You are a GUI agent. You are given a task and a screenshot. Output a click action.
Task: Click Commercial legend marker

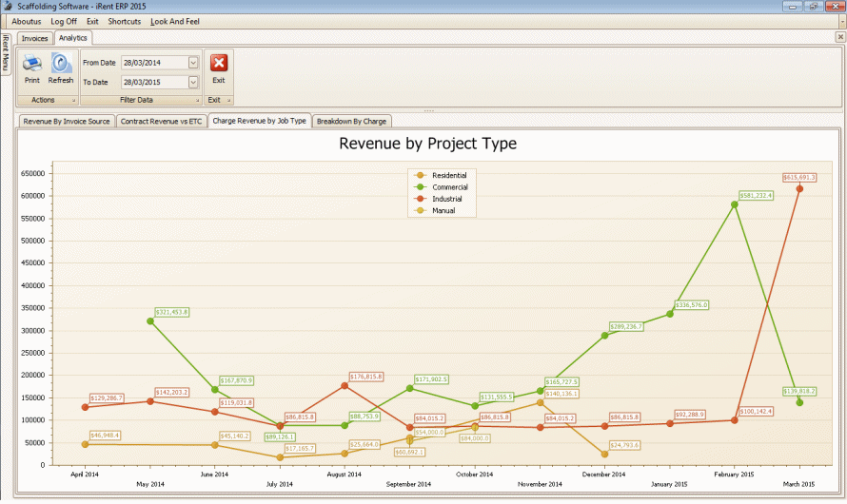[x=420, y=187]
